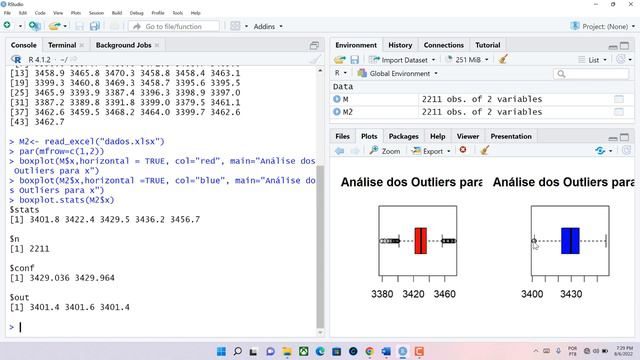
Task: Open the Windows Start menu
Action: [x=221, y=351]
